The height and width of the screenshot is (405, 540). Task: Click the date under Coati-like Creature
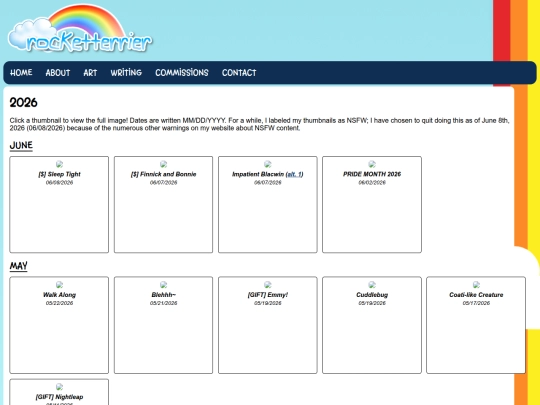(x=476, y=303)
